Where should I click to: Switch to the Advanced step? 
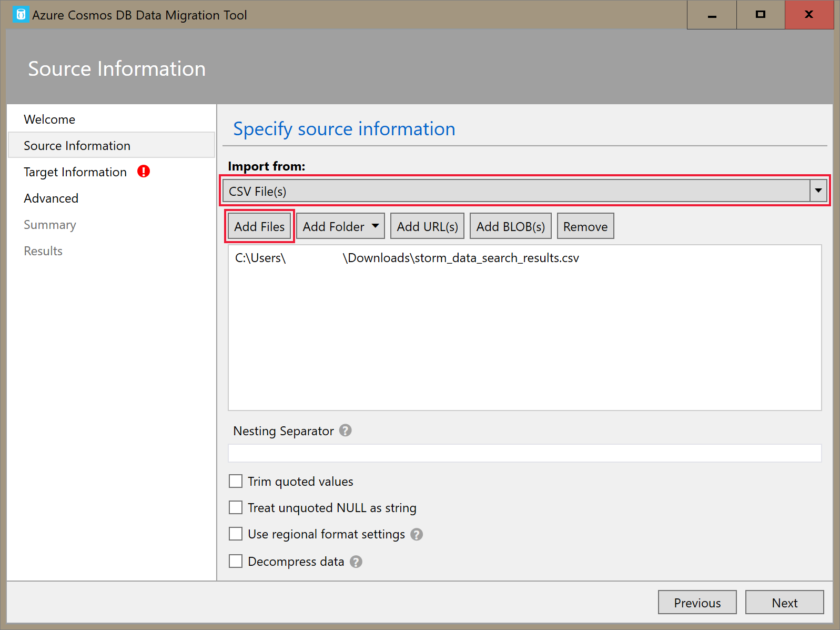51,198
